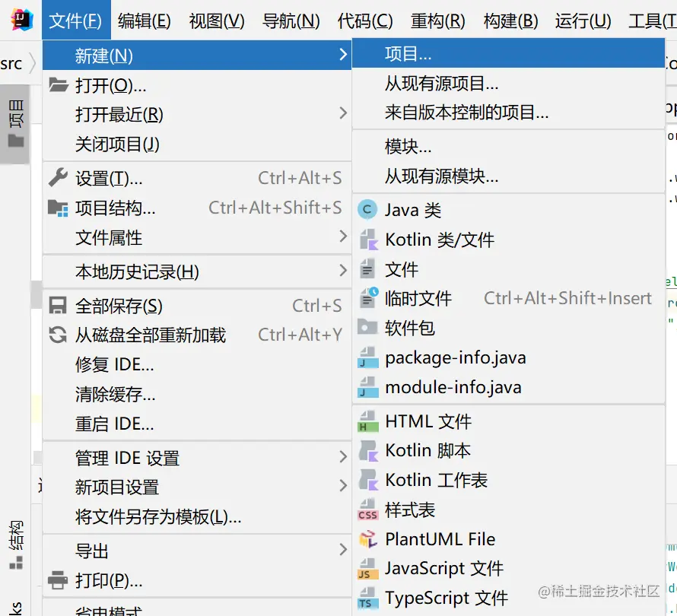Open the 运行(U) menu
This screenshot has width=677, height=616.
(x=583, y=21)
